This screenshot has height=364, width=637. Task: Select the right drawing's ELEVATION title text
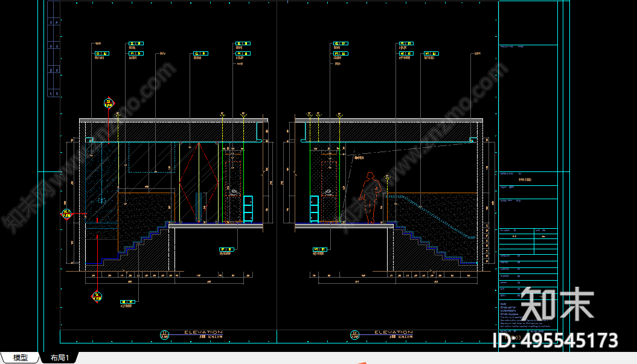point(394,332)
